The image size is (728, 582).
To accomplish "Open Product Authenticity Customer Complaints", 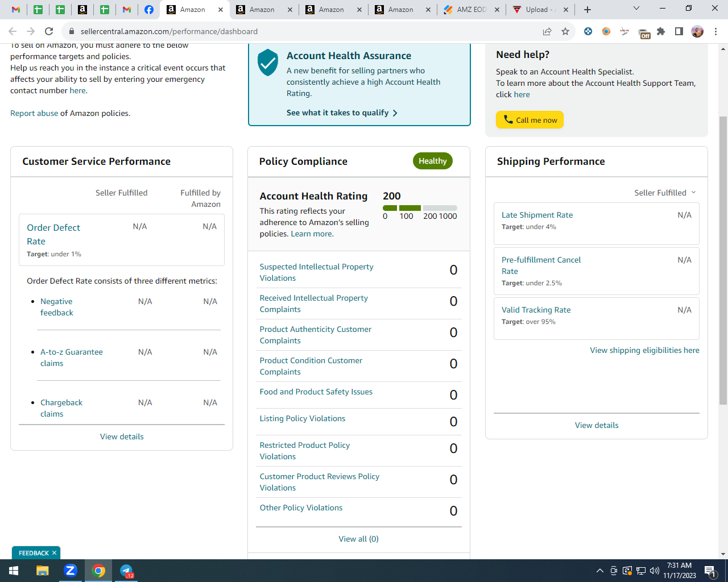I will (x=315, y=335).
